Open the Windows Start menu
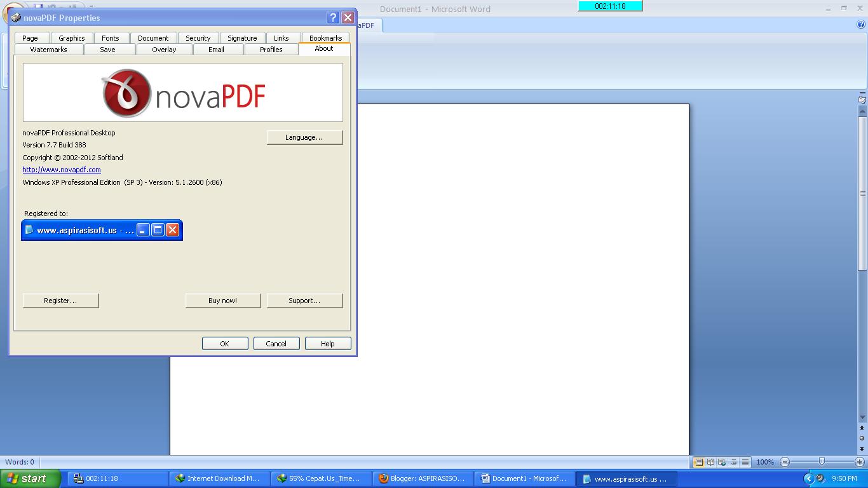This screenshot has width=868, height=488. click(31, 478)
